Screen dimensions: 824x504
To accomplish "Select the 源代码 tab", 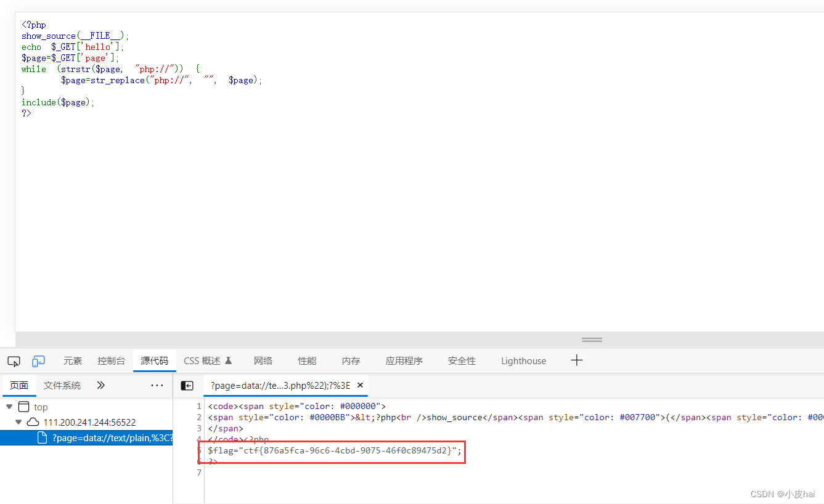I will click(x=155, y=361).
